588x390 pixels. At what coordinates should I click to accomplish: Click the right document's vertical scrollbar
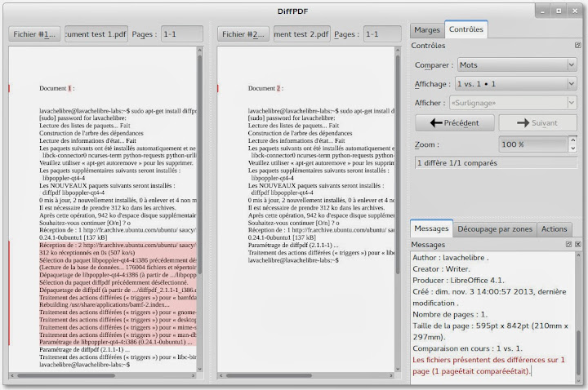tap(398, 165)
